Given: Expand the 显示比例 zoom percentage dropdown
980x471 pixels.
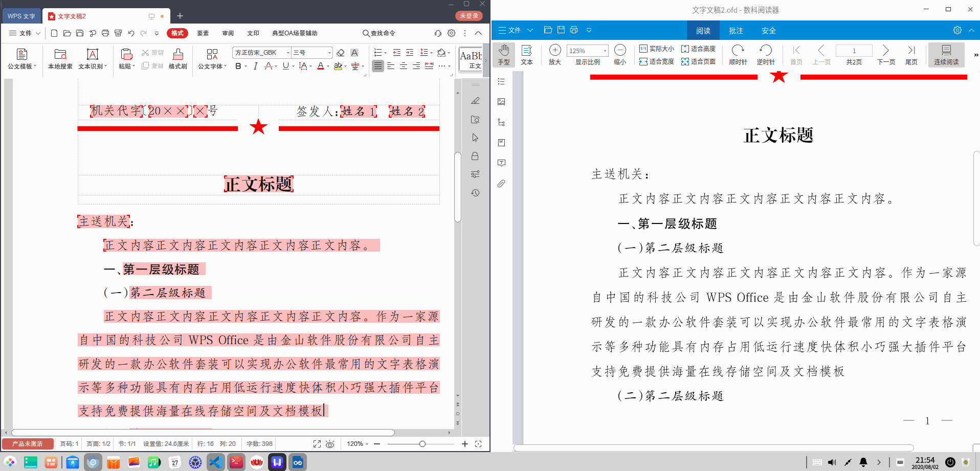Looking at the screenshot, I should pyautogui.click(x=605, y=51).
